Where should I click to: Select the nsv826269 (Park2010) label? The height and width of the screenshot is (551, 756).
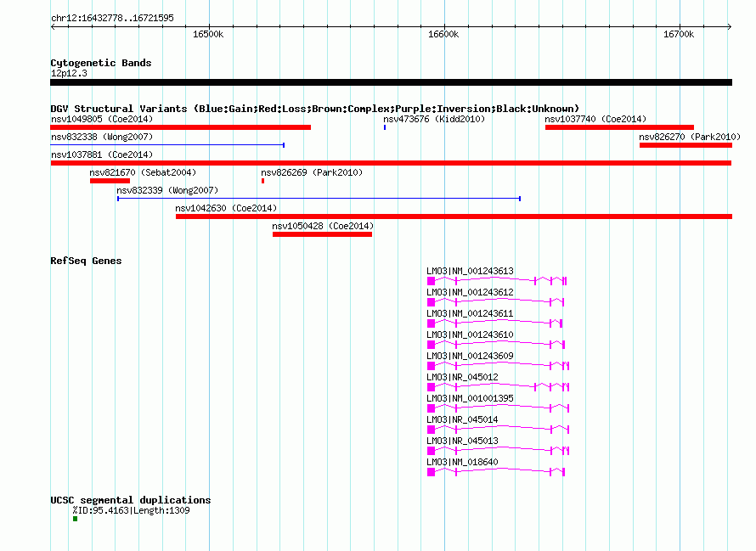coord(312,172)
